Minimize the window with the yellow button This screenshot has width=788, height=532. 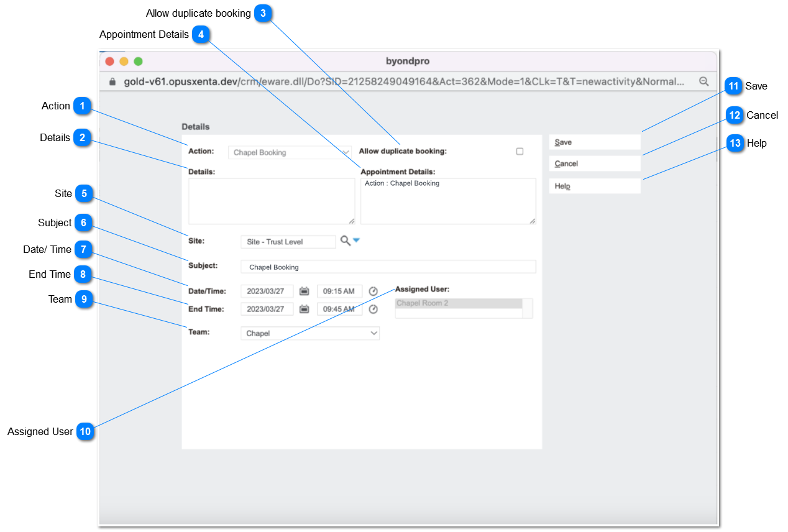tap(124, 61)
